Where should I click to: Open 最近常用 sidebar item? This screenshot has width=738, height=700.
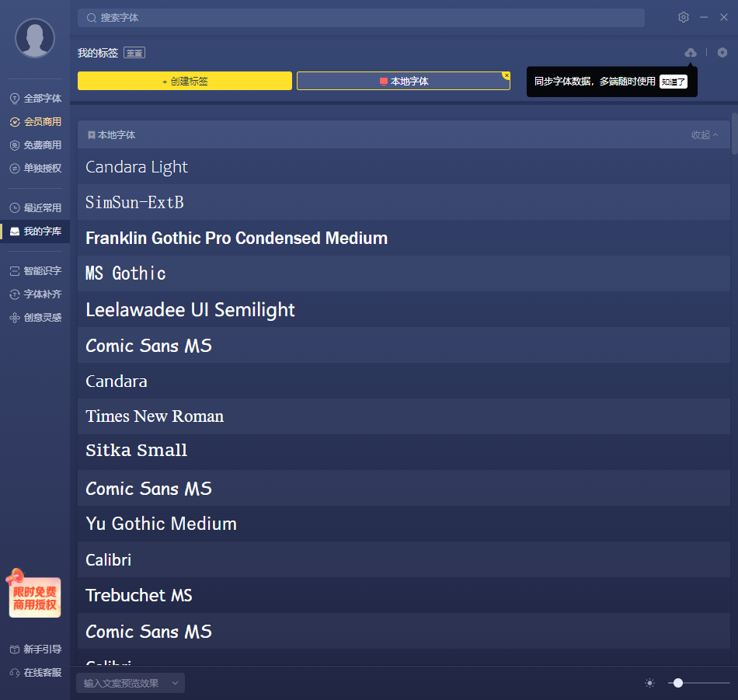[x=35, y=207]
